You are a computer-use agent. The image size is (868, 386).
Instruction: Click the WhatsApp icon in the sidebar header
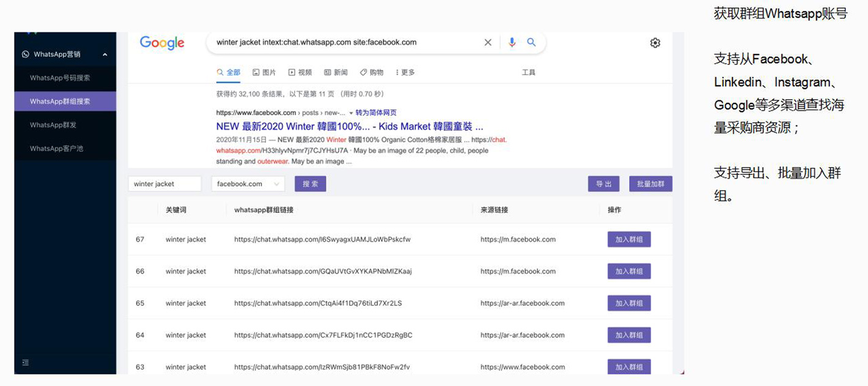click(26, 54)
